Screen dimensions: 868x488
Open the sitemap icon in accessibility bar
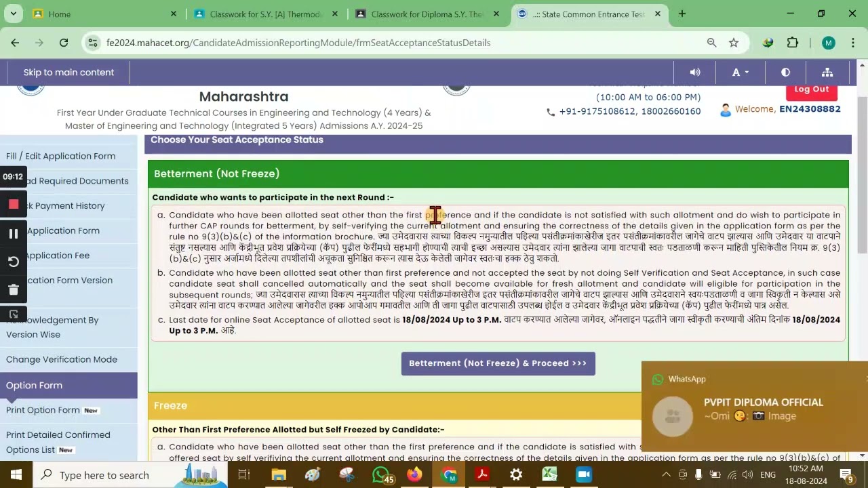(x=827, y=73)
